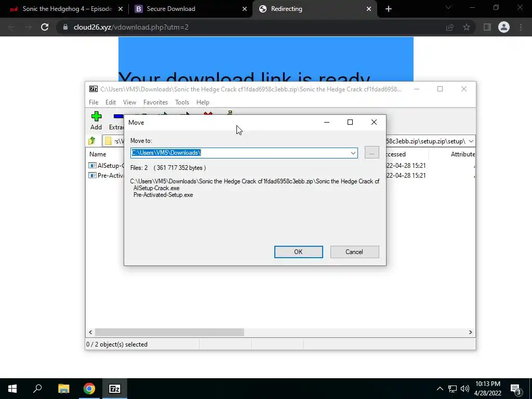Click the 7-Zip horizontal scrollbar thumb
Image resolution: width=532 pixels, height=399 pixels.
click(169, 332)
